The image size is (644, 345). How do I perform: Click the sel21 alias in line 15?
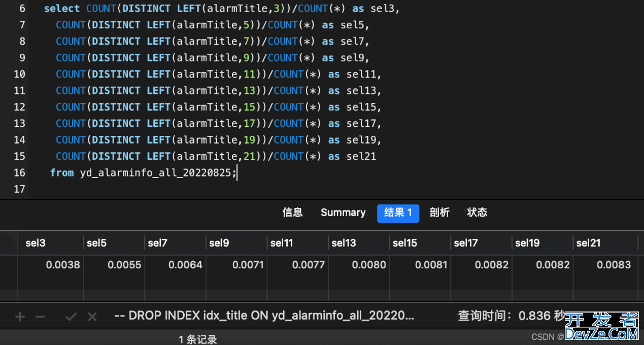point(361,156)
